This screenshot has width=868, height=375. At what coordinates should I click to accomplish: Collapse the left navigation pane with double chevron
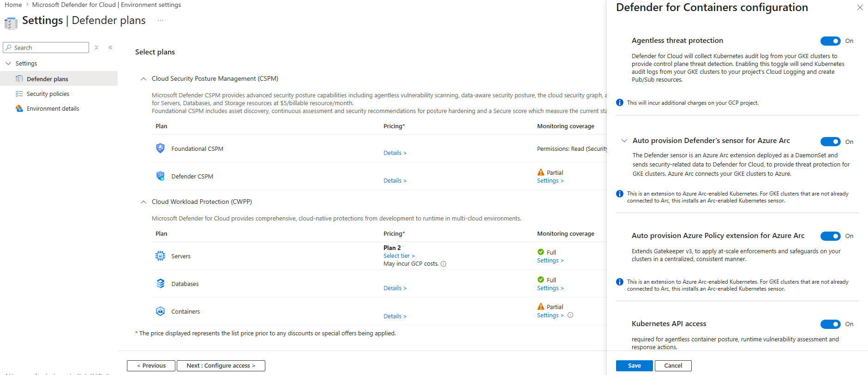point(110,48)
